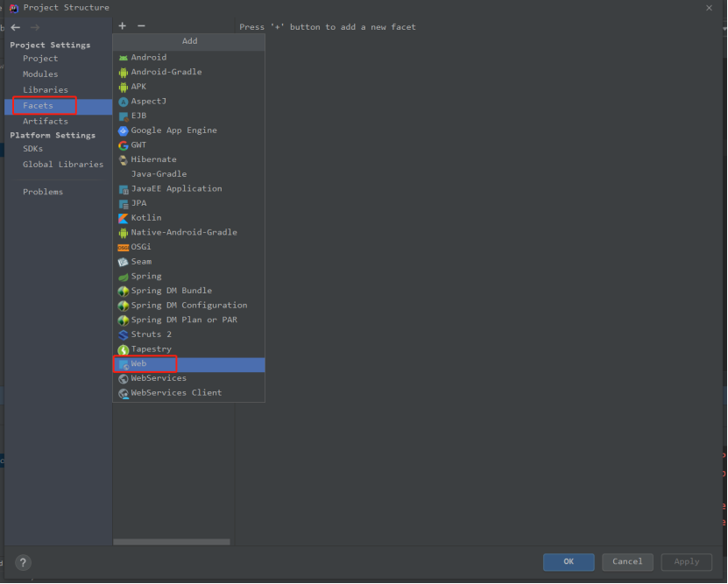This screenshot has height=584, width=728.
Task: Click the Spring DM Plan or PAR icon
Action: coord(123,320)
